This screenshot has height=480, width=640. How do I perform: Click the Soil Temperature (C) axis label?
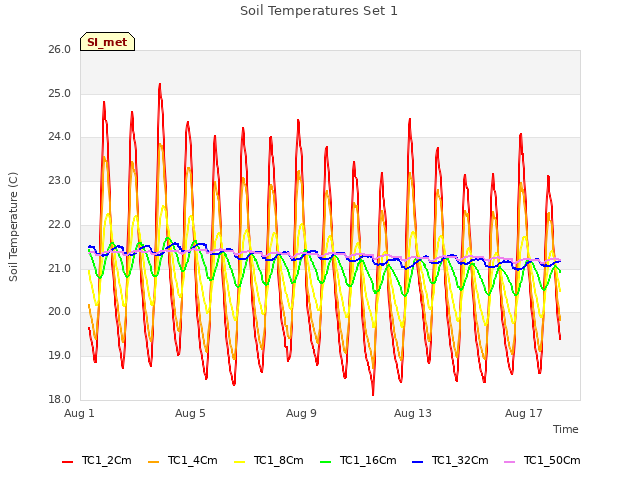pyautogui.click(x=13, y=227)
